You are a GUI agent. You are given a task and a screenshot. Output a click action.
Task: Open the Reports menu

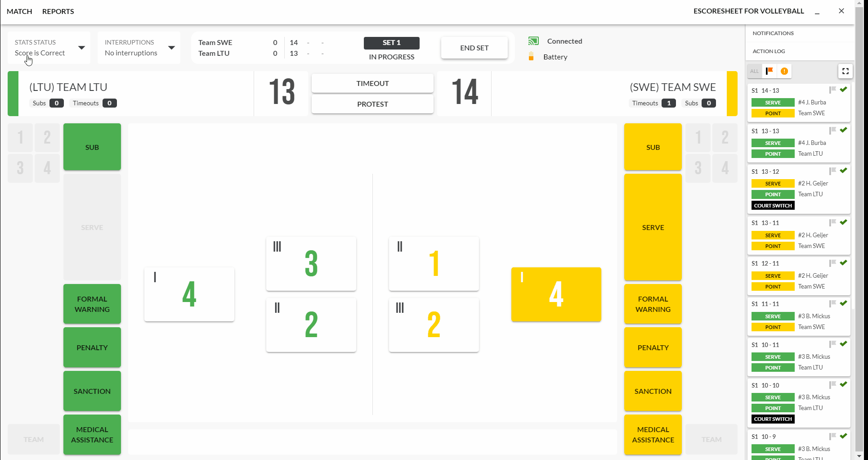click(58, 11)
